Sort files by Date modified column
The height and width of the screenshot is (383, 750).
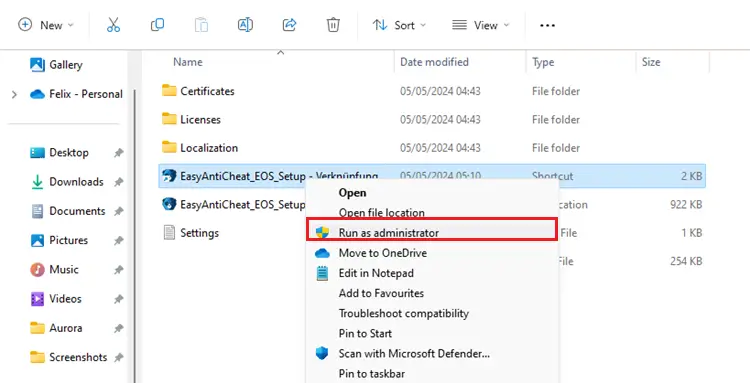coord(434,62)
